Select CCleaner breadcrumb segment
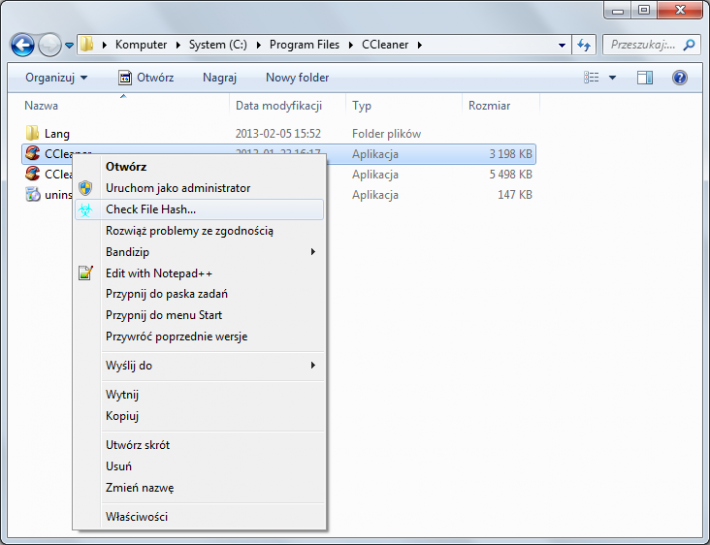Image resolution: width=710 pixels, height=545 pixels. [385, 45]
